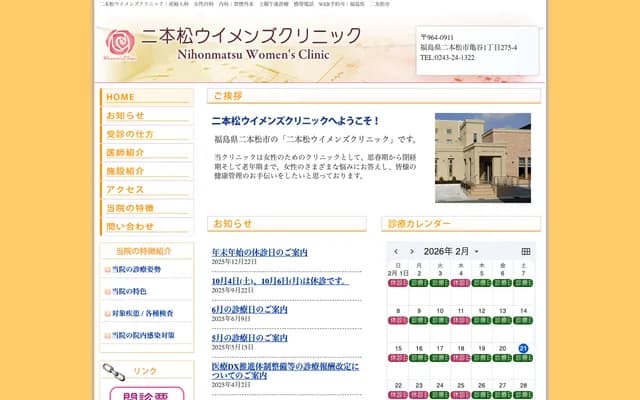Image resolution: width=640 pixels, height=400 pixels.
Task: Go to previous month in calendar
Action: pos(397,252)
